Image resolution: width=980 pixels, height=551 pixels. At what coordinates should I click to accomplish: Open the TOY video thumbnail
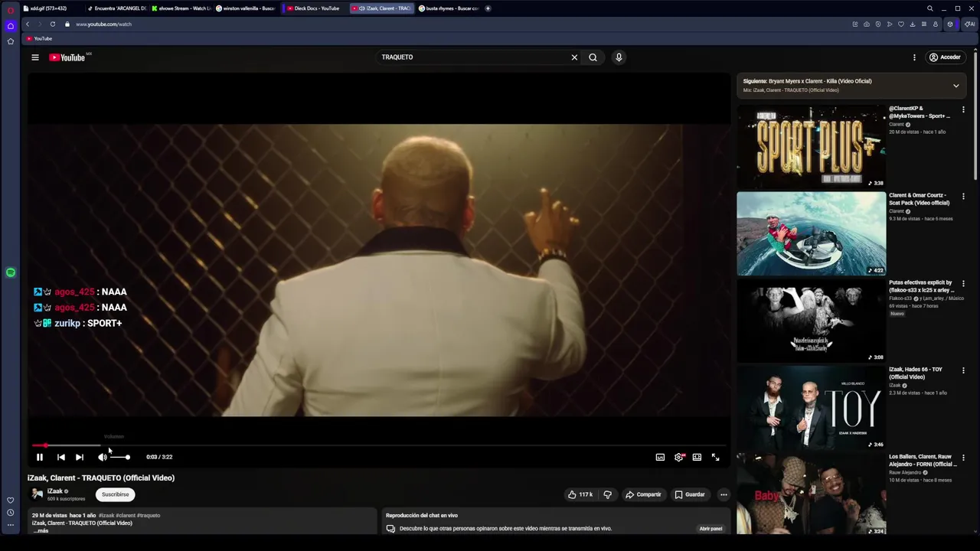[x=811, y=408]
